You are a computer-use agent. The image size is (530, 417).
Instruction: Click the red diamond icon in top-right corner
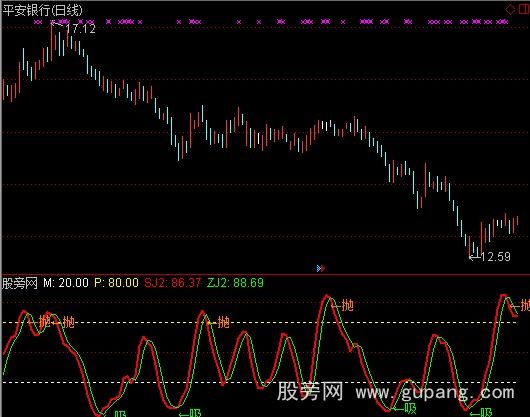[x=510, y=9]
